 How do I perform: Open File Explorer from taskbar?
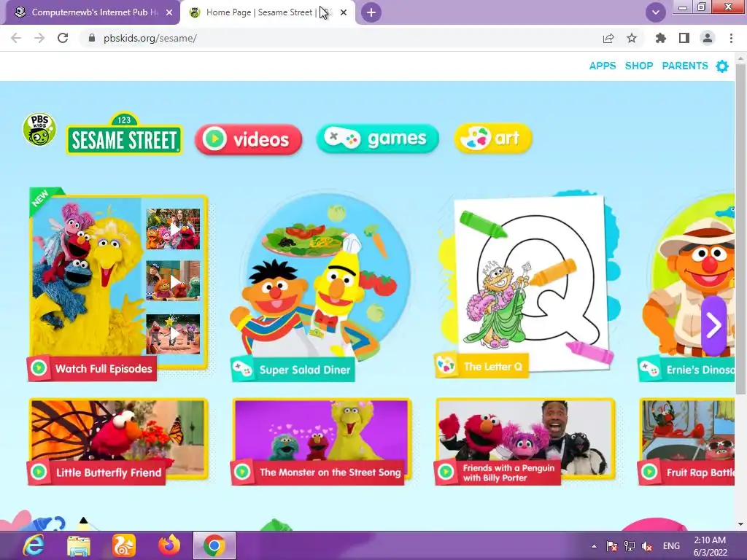pyautogui.click(x=79, y=545)
